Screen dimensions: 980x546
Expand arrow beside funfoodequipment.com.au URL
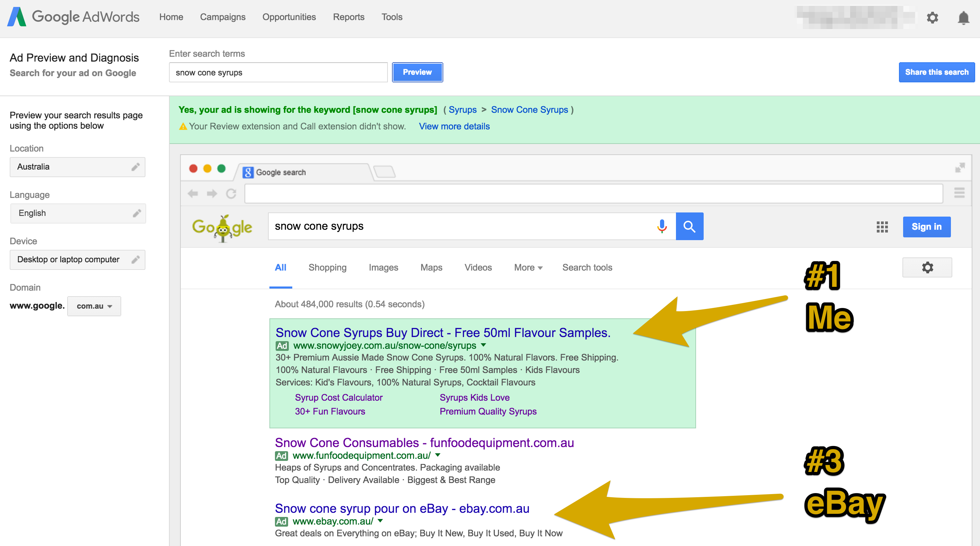coord(438,455)
